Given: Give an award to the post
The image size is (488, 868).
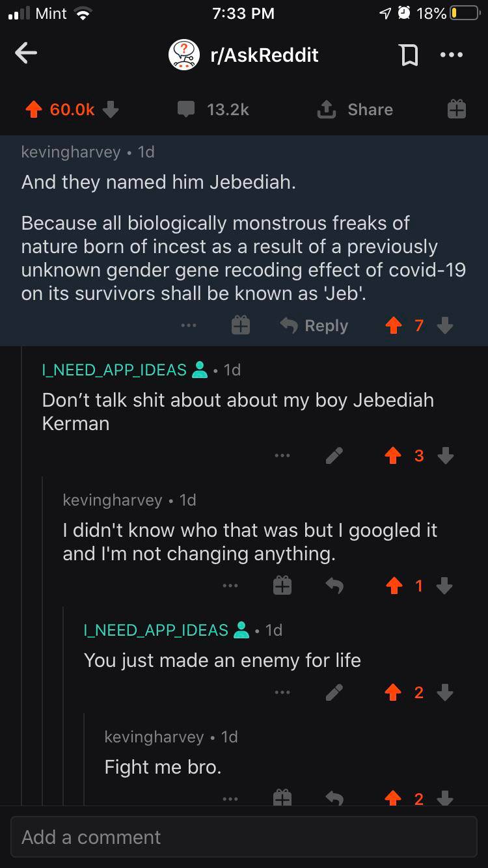Looking at the screenshot, I should pyautogui.click(x=457, y=110).
